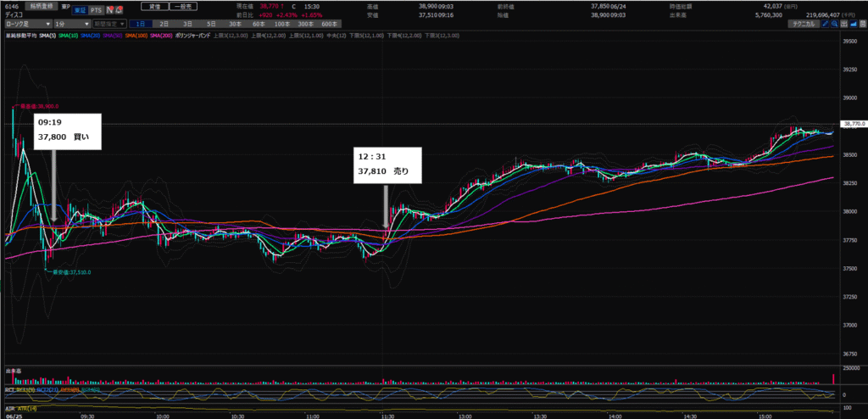Click the green SMA(10) legend label

click(x=67, y=36)
